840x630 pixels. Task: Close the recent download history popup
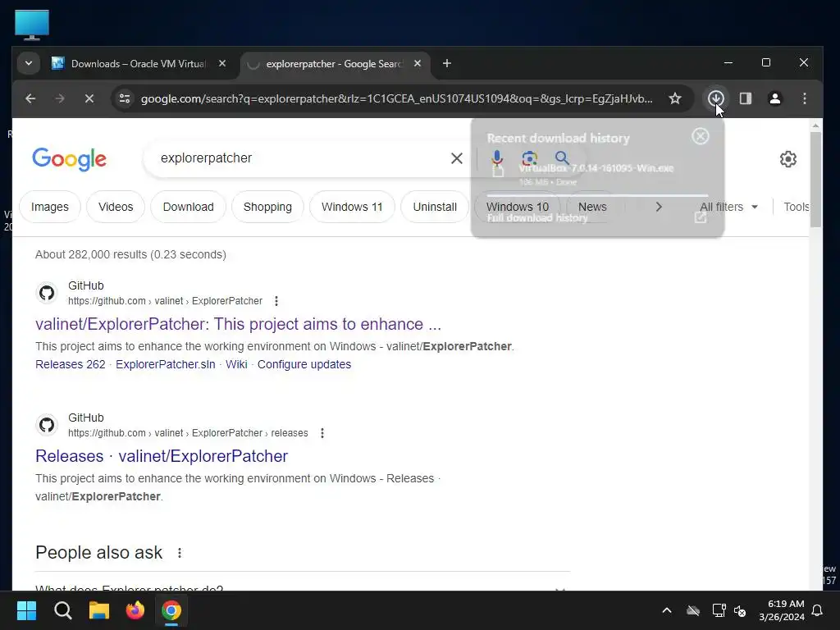[701, 137]
